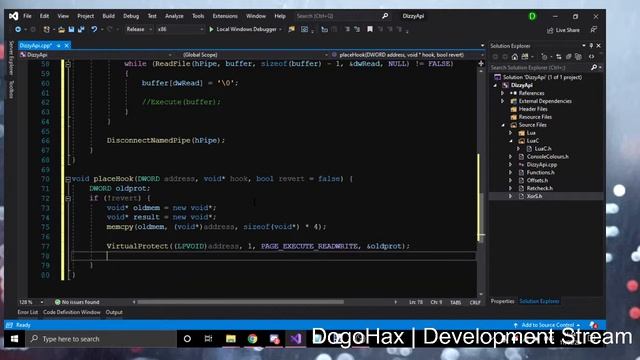Screen dimensions: 640x360
Task: Open Windows Start menu
Action: click(14, 339)
